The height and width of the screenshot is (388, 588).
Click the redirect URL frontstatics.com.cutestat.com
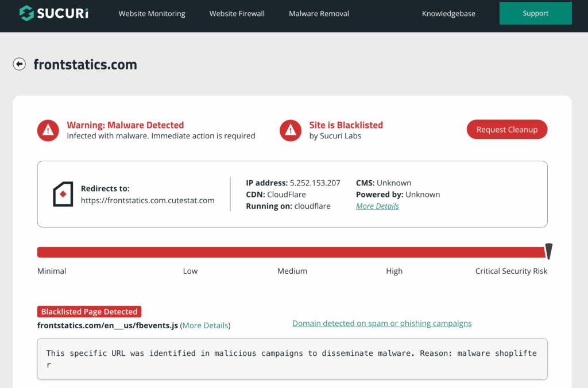pos(148,200)
